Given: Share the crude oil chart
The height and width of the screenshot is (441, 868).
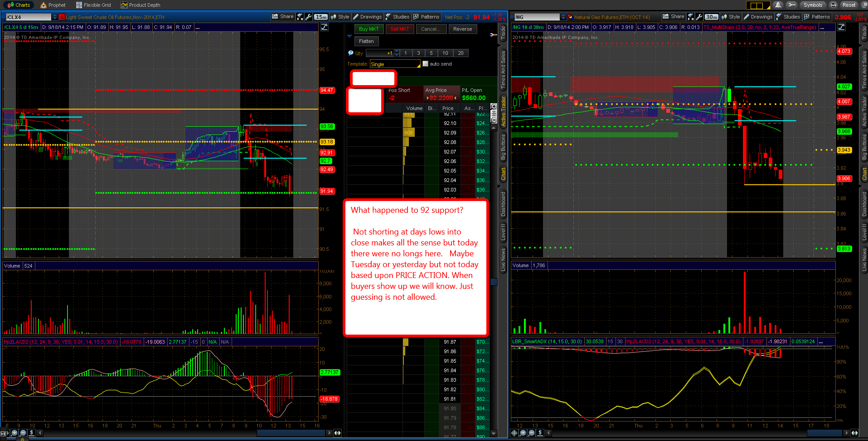Looking at the screenshot, I should coord(282,17).
